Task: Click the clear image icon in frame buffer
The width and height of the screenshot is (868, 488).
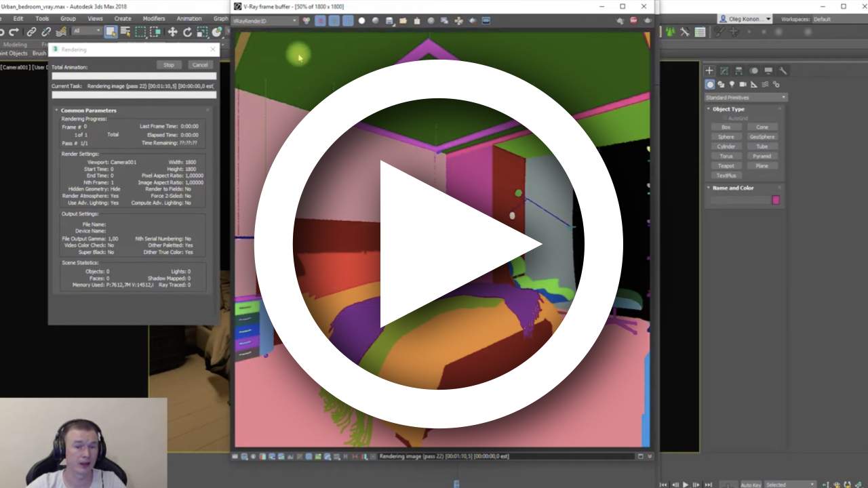Action: (416, 21)
